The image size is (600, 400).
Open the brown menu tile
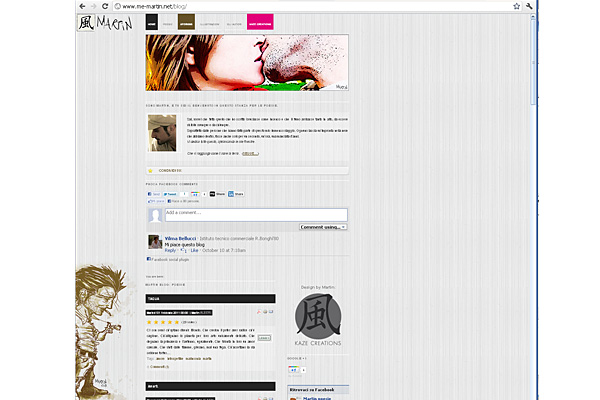tap(186, 22)
